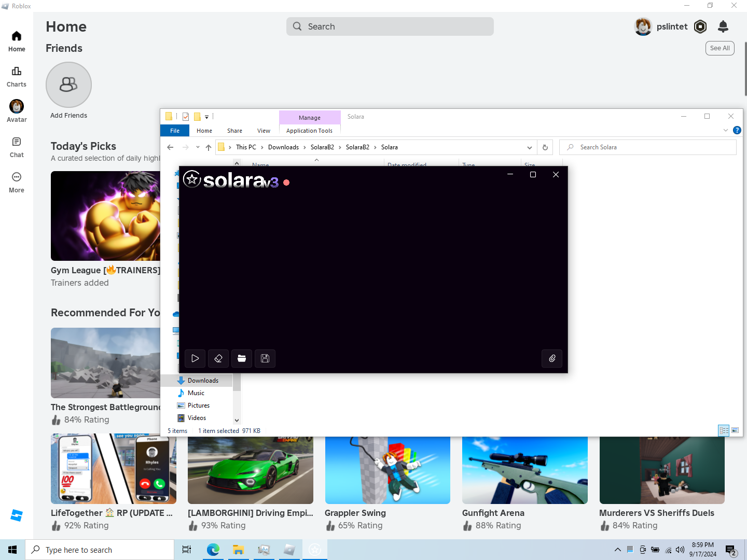
Task: Open View tab in Explorer ribbon
Action: [264, 131]
